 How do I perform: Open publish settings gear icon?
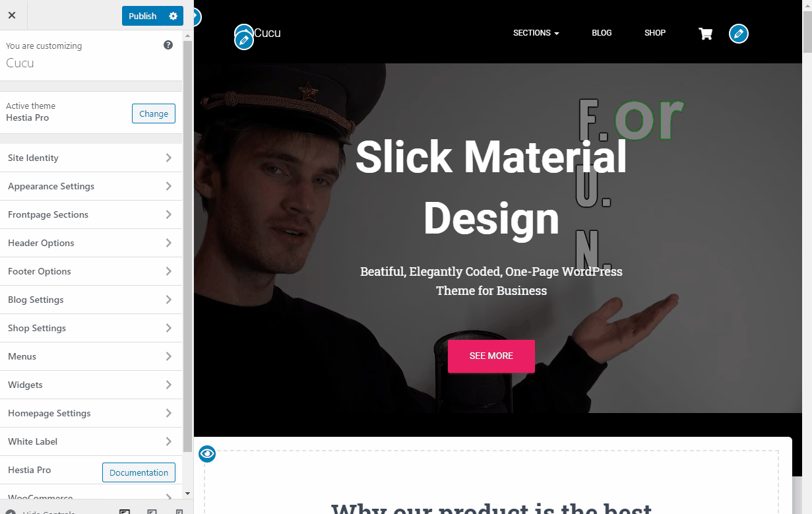[173, 16]
